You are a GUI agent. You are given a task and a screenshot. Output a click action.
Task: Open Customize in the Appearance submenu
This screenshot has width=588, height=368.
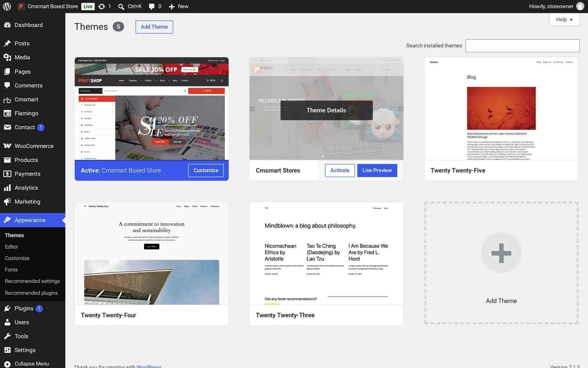pyautogui.click(x=17, y=258)
